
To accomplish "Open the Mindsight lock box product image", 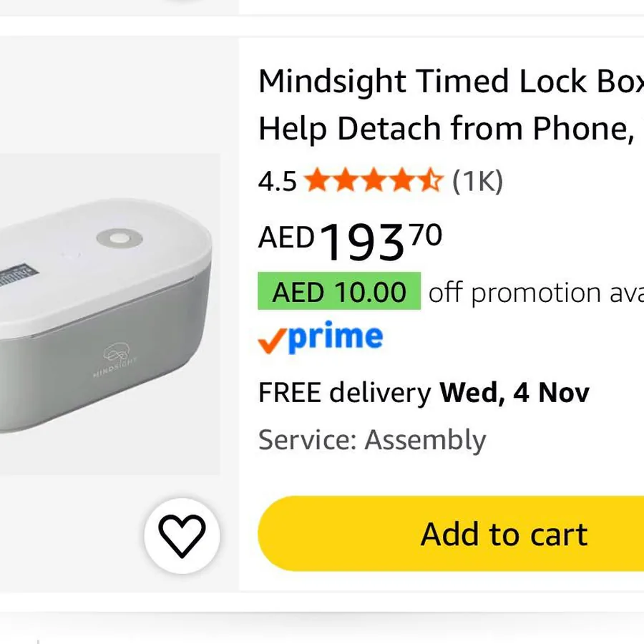I will click(x=110, y=314).
